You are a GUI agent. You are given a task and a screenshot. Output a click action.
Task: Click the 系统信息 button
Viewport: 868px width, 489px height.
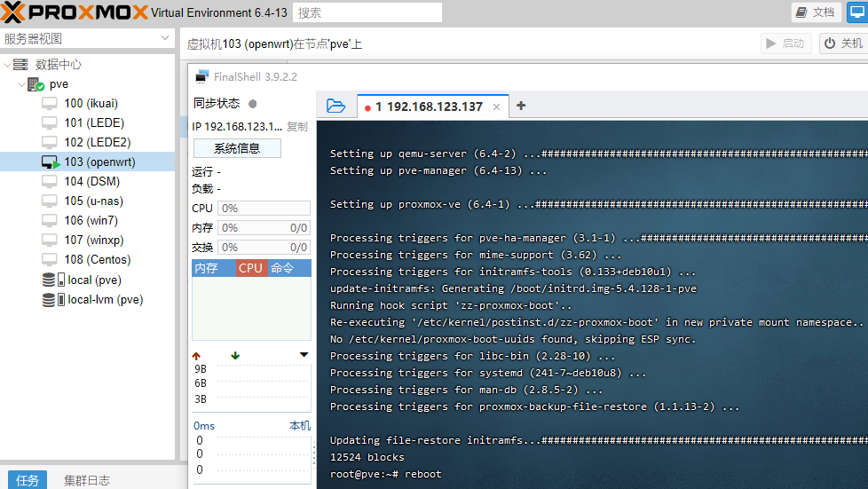point(237,148)
